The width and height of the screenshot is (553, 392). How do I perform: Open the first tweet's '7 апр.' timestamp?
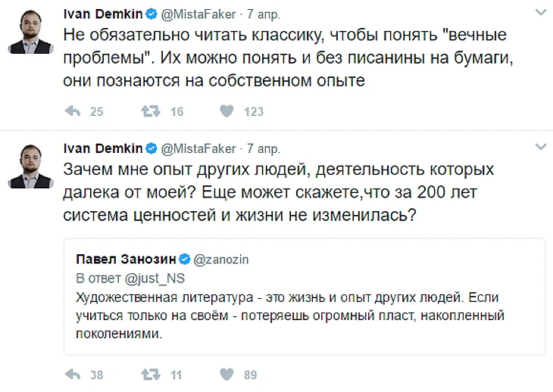(x=264, y=14)
